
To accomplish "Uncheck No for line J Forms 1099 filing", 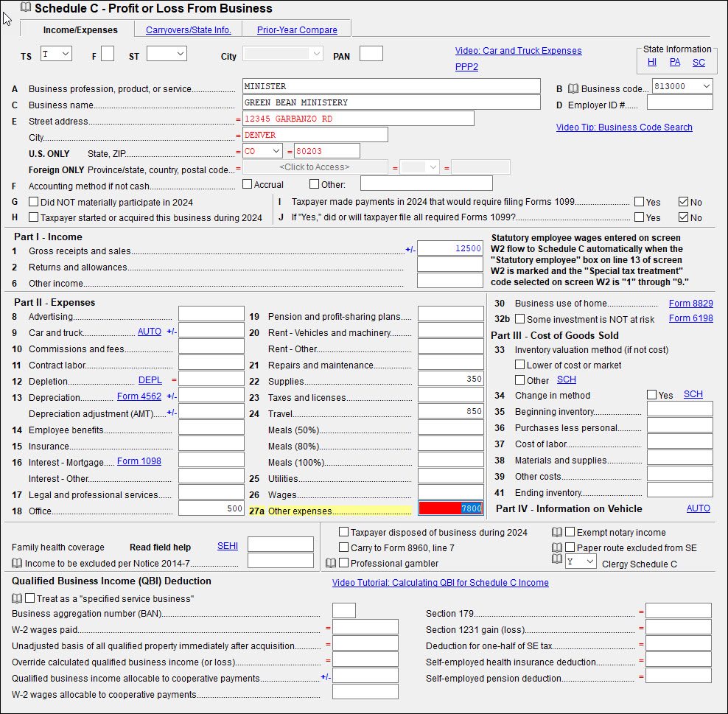I will click(x=683, y=217).
